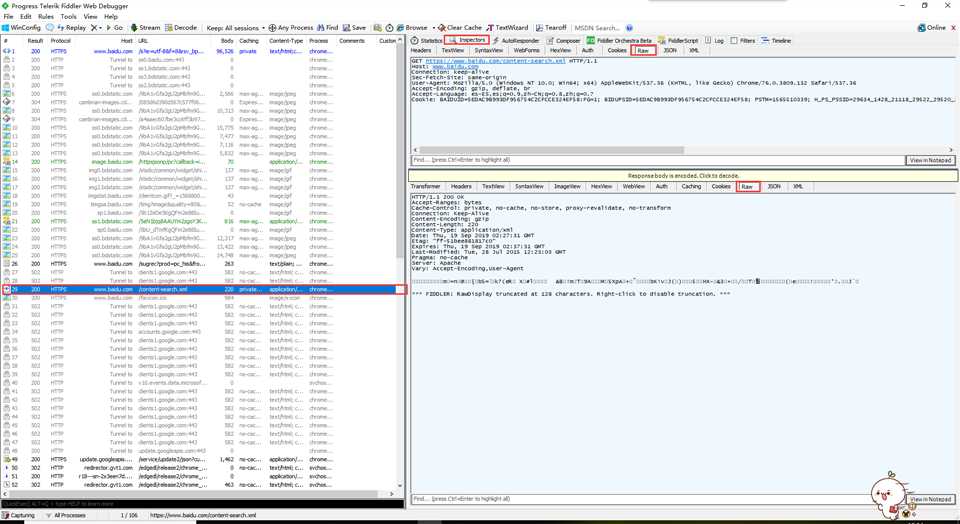The width and height of the screenshot is (960, 524).
Task: Click All Processes filter in status bar
Action: pos(66,515)
